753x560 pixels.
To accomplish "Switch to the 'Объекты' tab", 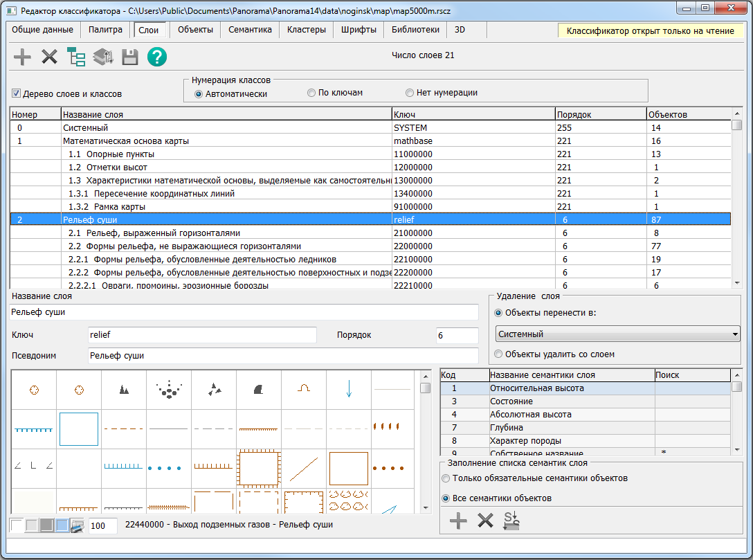I will (x=194, y=30).
